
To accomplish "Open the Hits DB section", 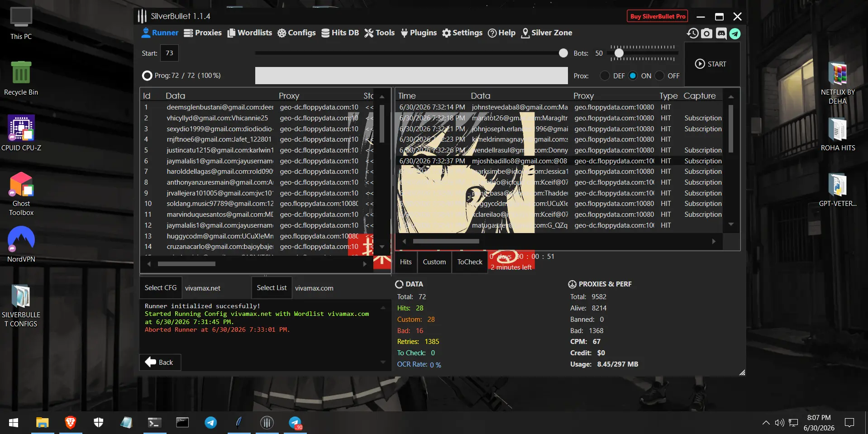I will point(340,33).
